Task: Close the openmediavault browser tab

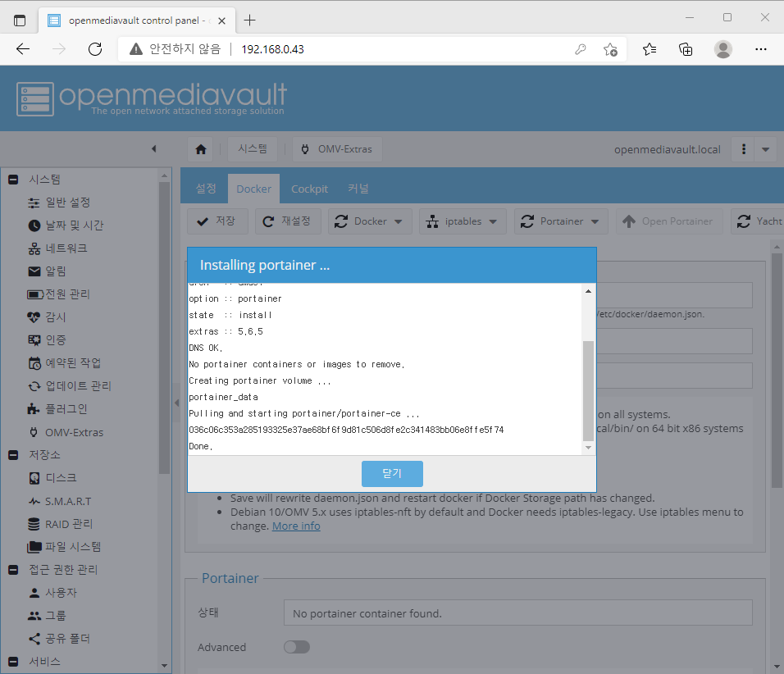Action: (221, 21)
